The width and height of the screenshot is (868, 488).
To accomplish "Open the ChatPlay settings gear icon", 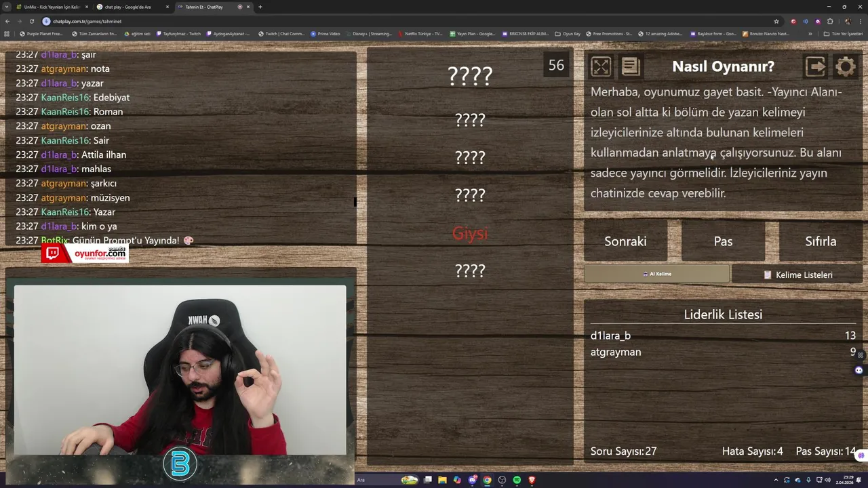I will click(845, 66).
